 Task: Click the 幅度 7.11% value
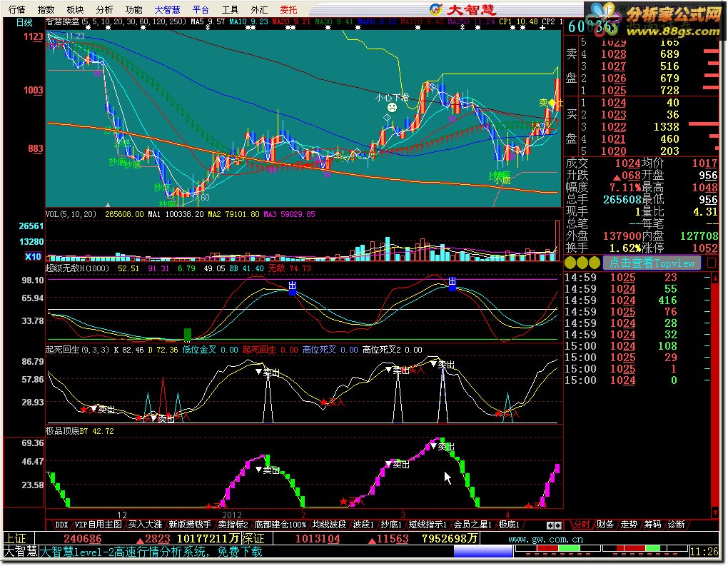pyautogui.click(x=625, y=188)
